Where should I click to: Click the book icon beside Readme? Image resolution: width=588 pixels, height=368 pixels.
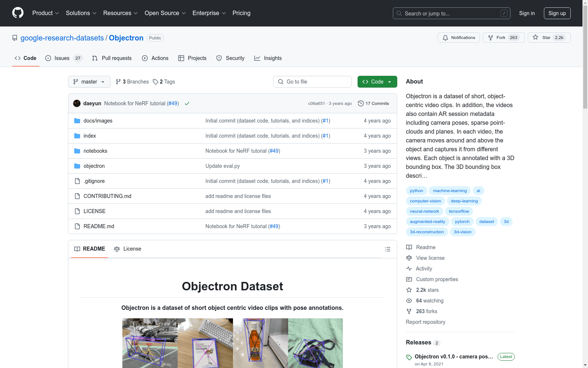pyautogui.click(x=409, y=247)
